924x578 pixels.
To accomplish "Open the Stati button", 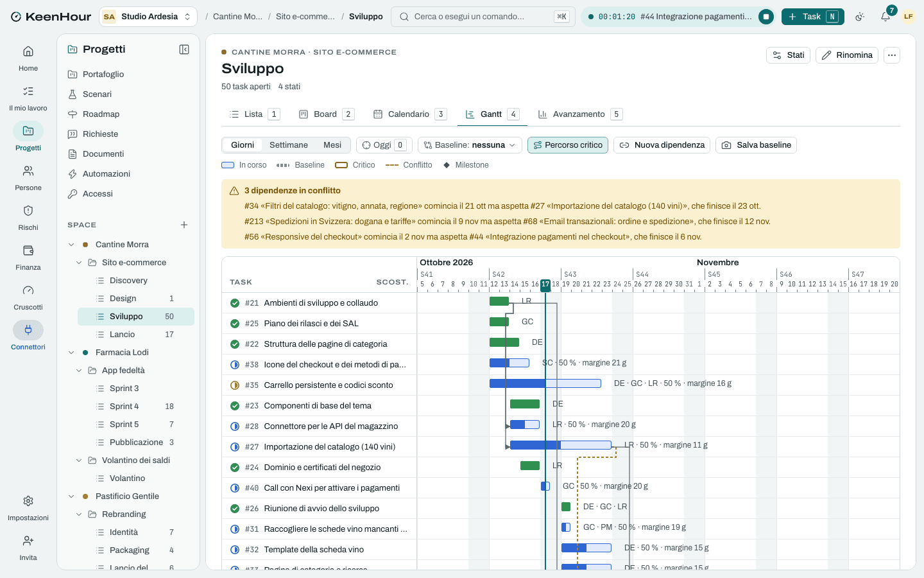I will [x=789, y=55].
